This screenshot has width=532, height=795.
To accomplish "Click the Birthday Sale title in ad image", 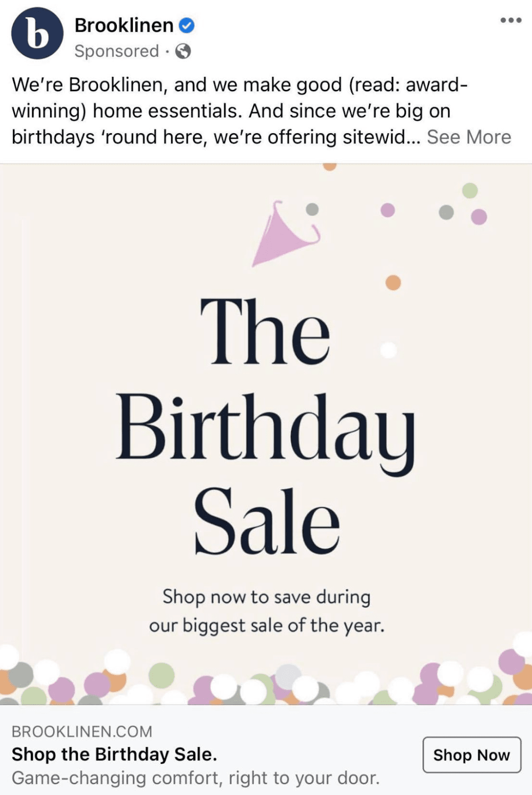I will 266,425.
